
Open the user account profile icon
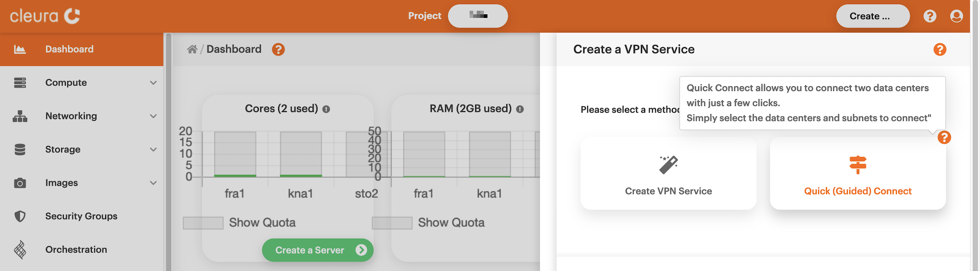click(956, 16)
